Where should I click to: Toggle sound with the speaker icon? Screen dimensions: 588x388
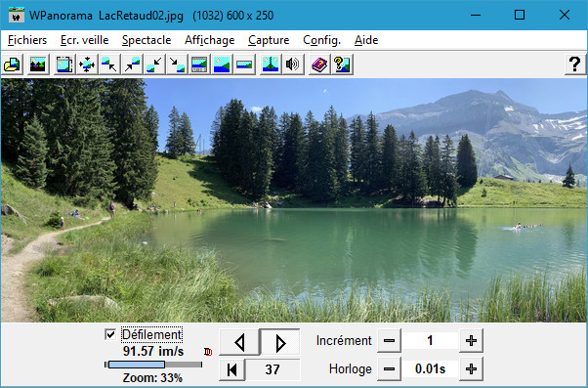pyautogui.click(x=293, y=65)
